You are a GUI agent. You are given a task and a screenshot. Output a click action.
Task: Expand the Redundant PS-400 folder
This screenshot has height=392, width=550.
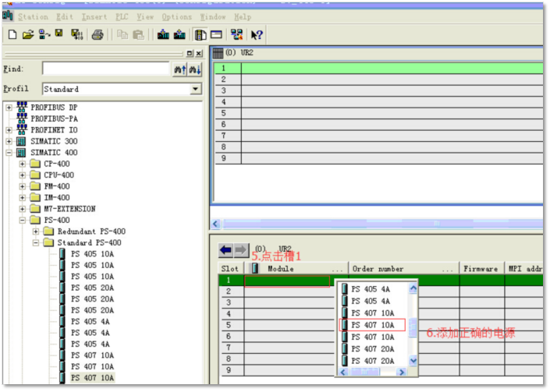click(x=36, y=231)
